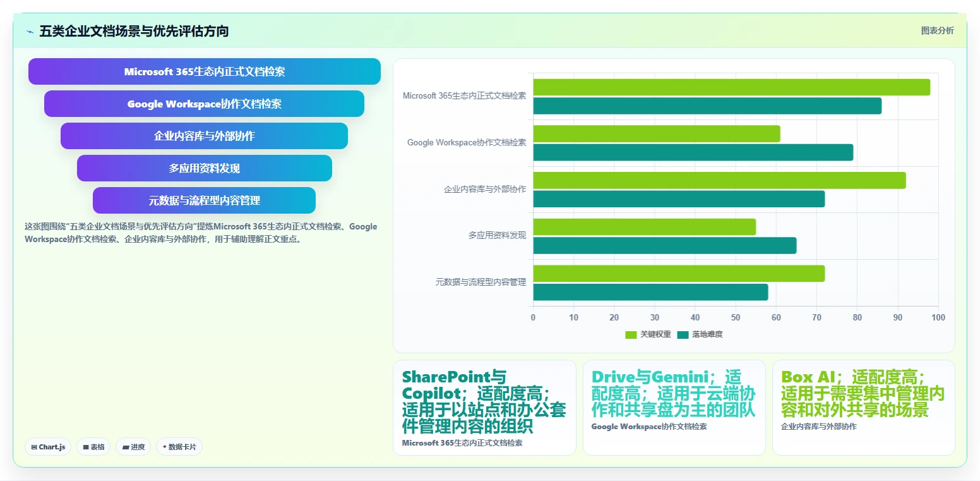Open the Drive与Gemini data card
980x481 pixels.
[x=674, y=408]
